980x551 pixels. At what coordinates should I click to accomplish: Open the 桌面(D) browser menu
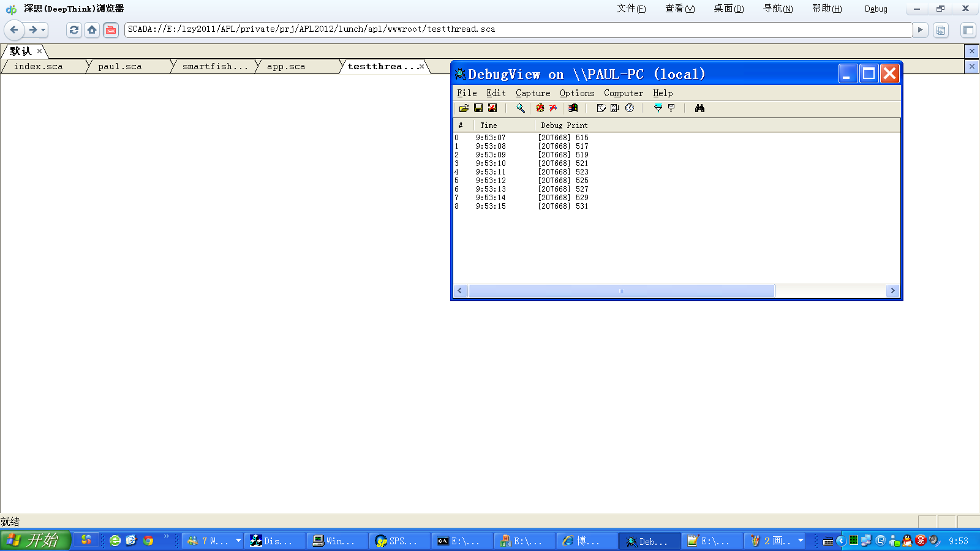(x=728, y=9)
